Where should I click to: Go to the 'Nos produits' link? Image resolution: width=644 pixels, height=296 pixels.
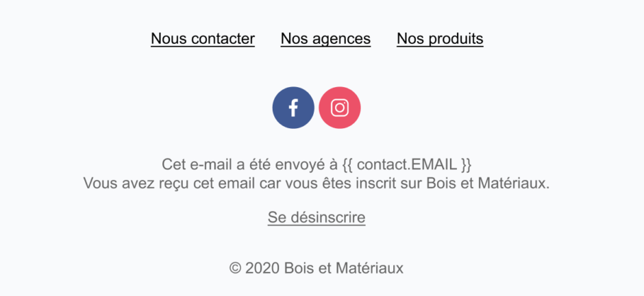440,38
